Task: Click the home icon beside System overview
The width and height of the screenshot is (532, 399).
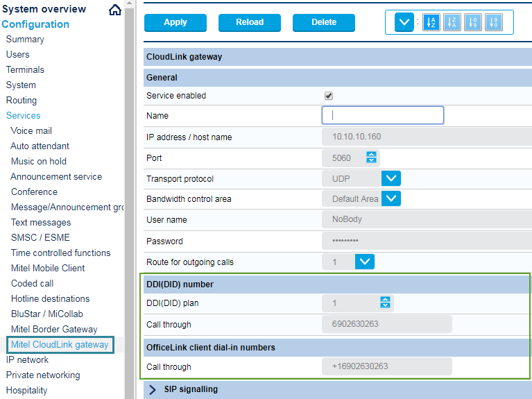Action: pos(115,10)
